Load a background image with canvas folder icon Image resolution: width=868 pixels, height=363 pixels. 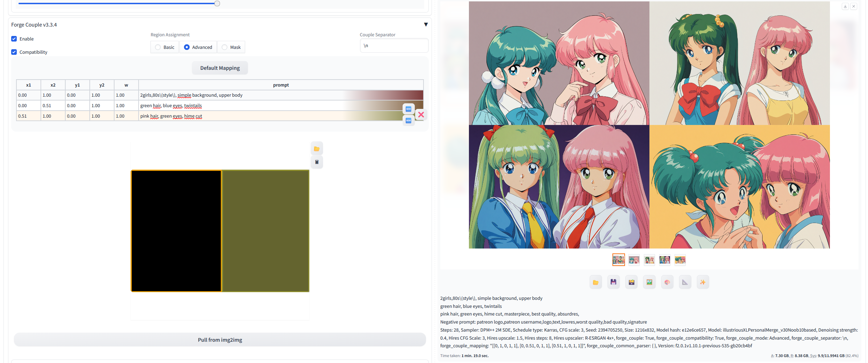click(x=317, y=149)
